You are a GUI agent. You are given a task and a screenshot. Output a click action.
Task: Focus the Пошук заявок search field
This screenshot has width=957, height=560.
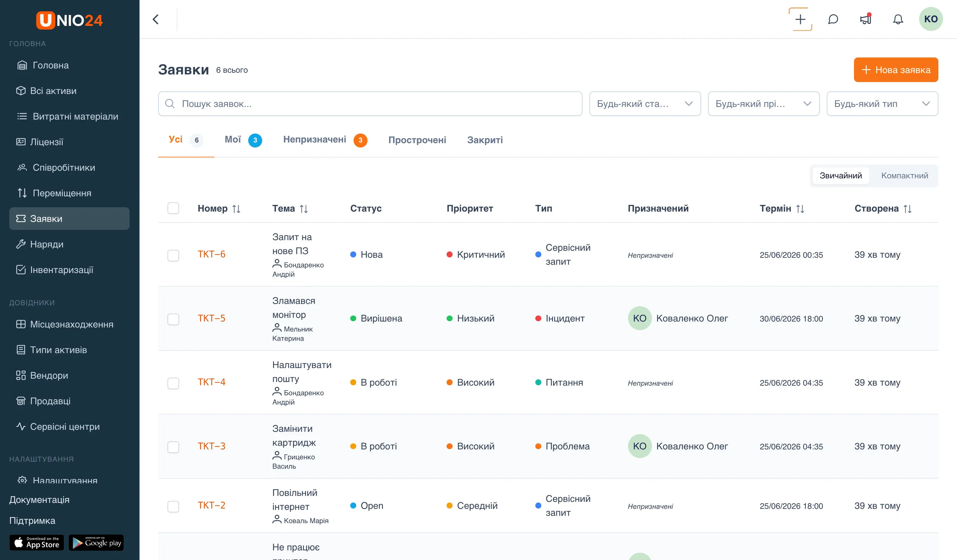(x=370, y=104)
